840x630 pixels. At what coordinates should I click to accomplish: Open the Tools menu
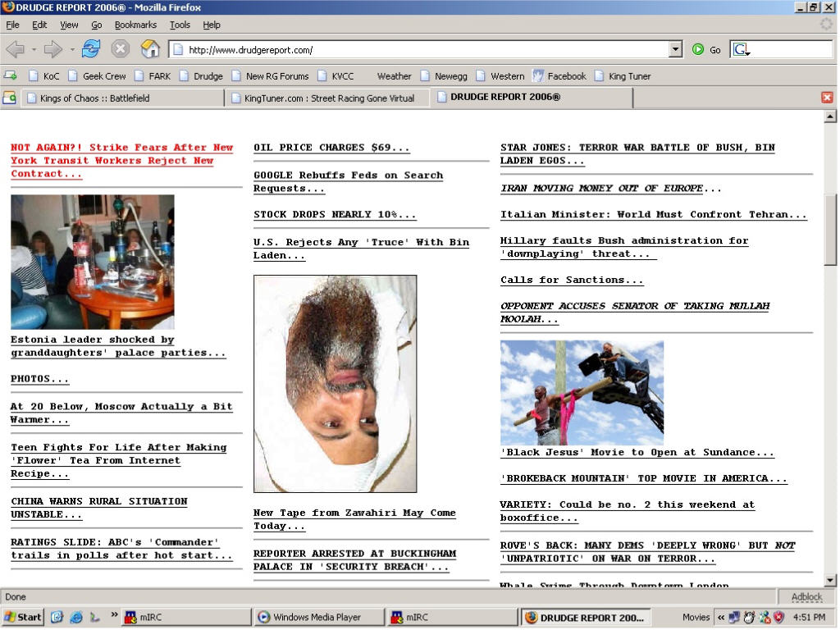(x=180, y=25)
